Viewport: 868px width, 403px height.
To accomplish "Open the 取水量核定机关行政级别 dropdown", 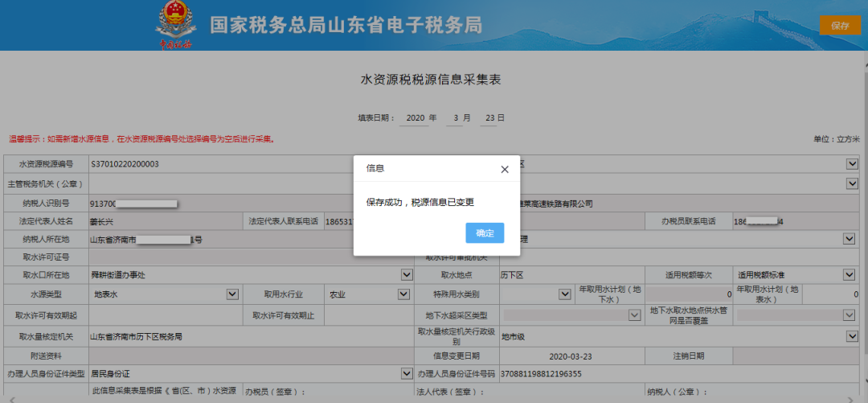I will pos(852,335).
